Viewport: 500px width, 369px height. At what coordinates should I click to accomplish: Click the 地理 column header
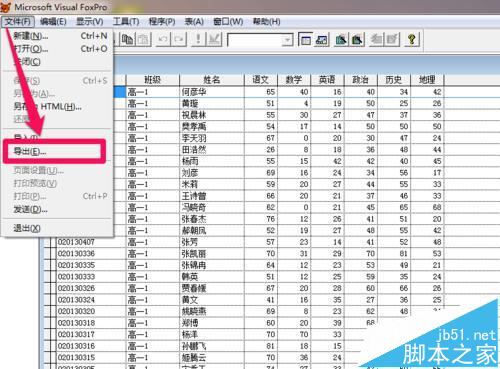tap(427, 80)
